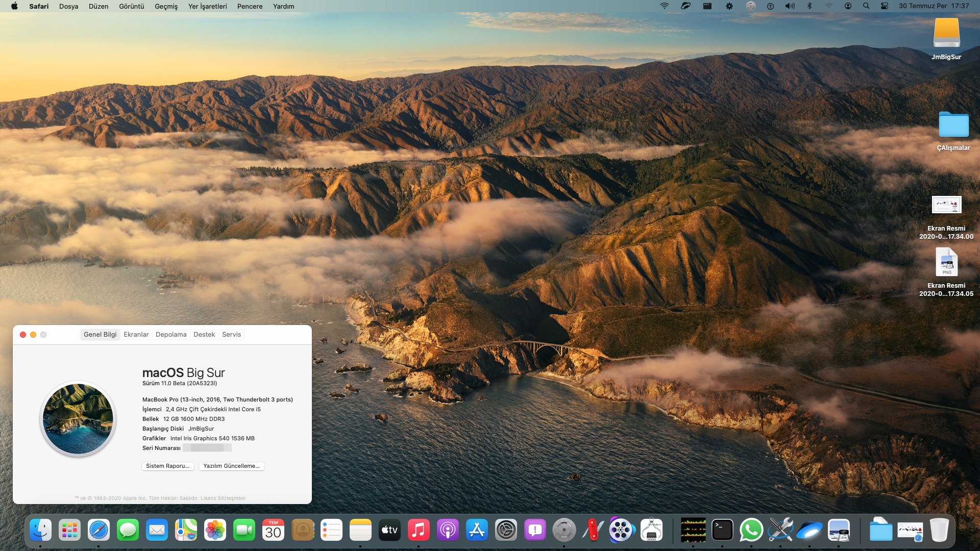Open Control Center toggles in menu bar

point(885,6)
